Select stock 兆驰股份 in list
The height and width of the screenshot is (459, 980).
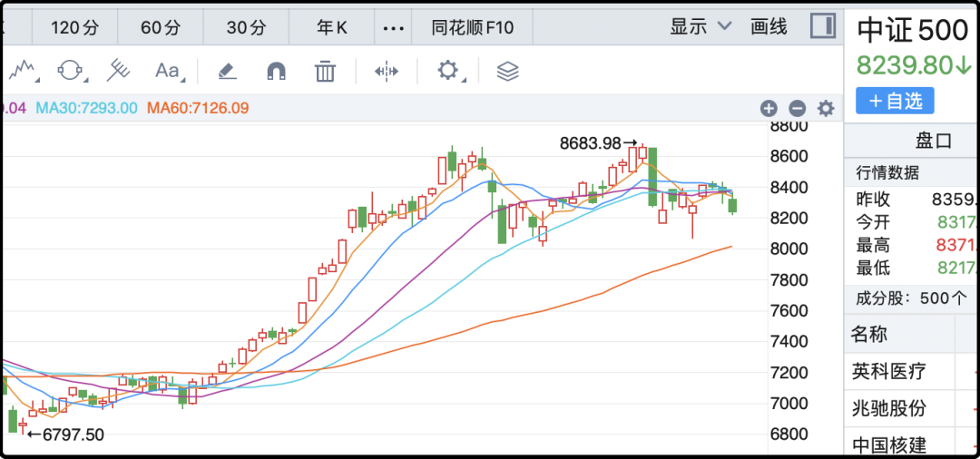888,409
